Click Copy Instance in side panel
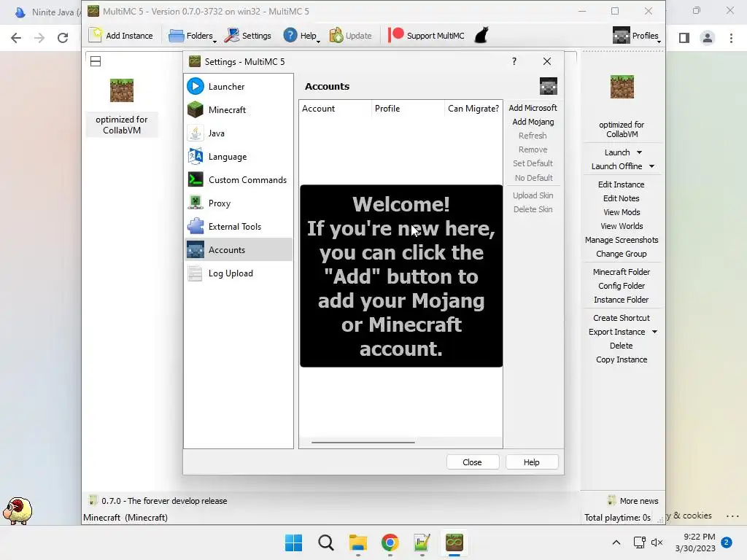The width and height of the screenshot is (747, 560). (x=622, y=359)
